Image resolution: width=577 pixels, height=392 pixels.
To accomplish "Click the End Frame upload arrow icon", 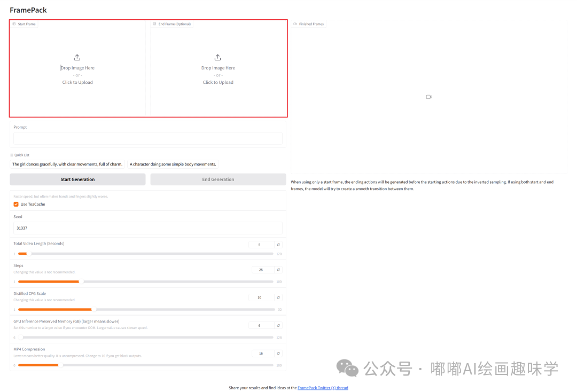I will pyautogui.click(x=218, y=57).
